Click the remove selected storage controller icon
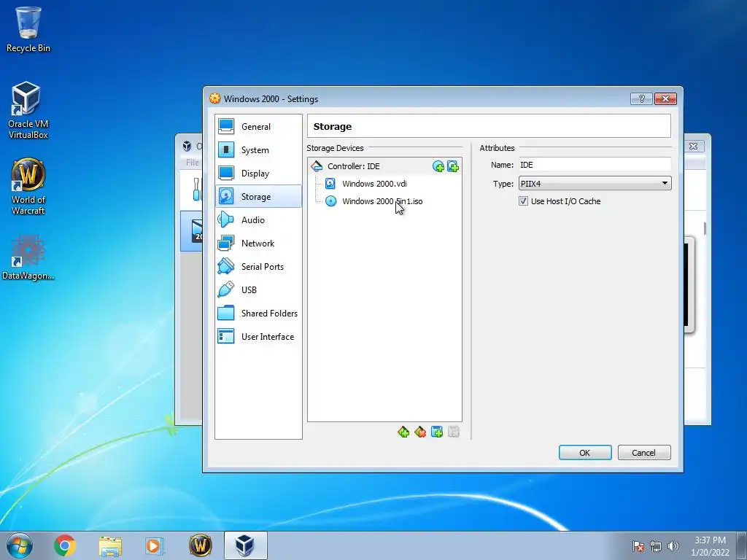The height and width of the screenshot is (560, 747). [419, 432]
